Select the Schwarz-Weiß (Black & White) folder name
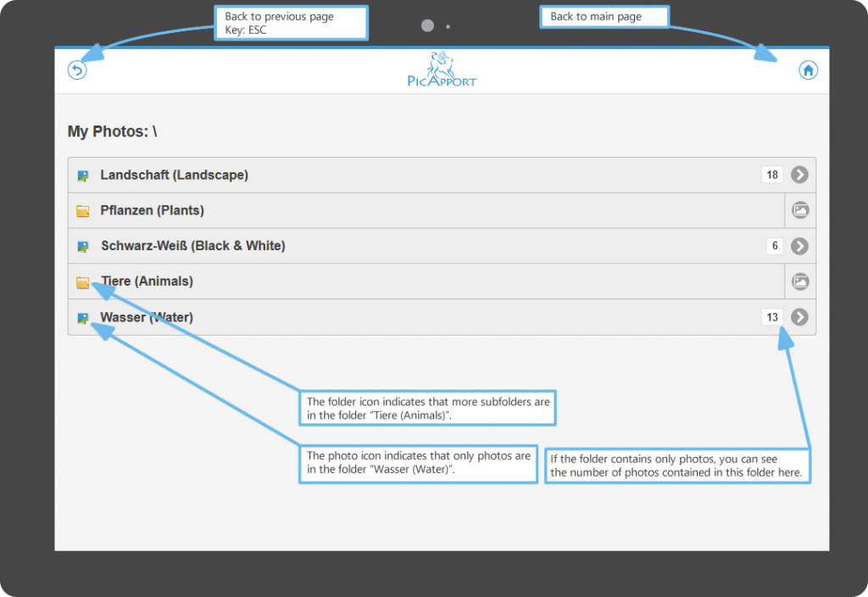 pyautogui.click(x=193, y=246)
